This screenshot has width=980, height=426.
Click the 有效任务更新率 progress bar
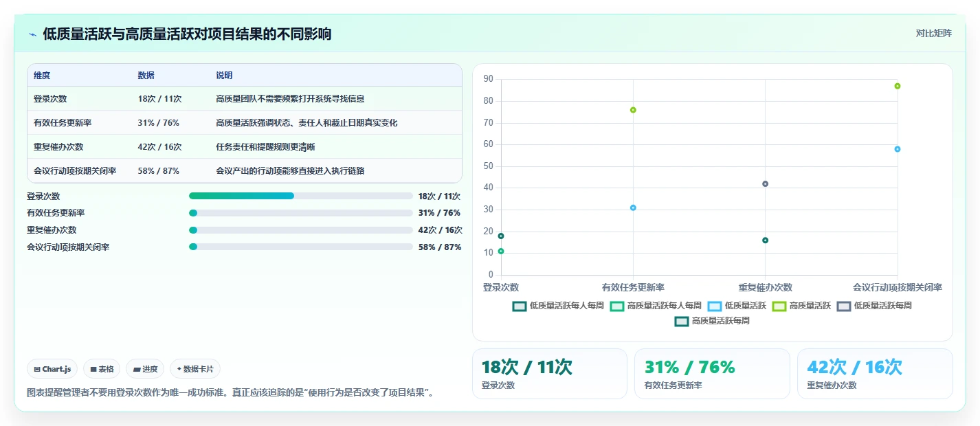(301, 213)
